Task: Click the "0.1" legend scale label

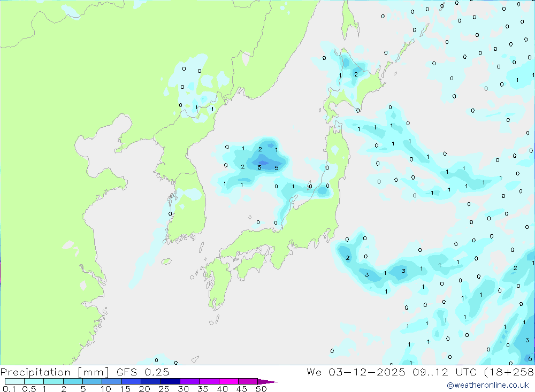Action: coord(9,389)
